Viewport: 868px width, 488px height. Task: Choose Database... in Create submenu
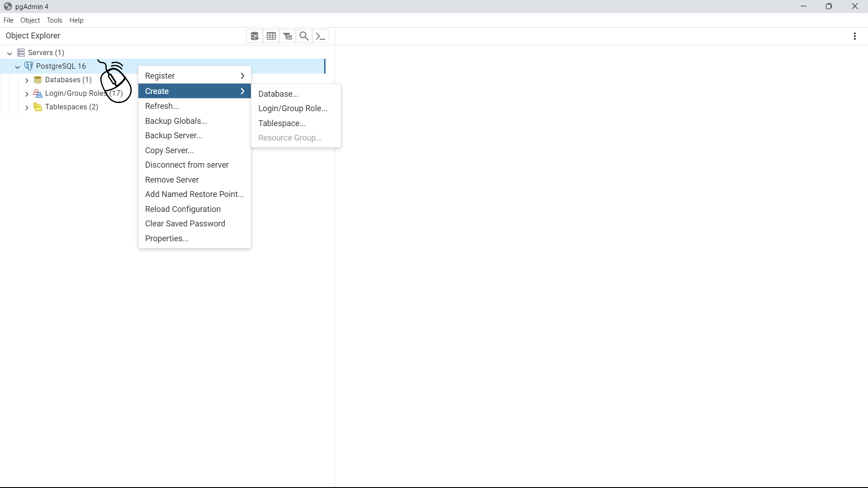[296, 94]
